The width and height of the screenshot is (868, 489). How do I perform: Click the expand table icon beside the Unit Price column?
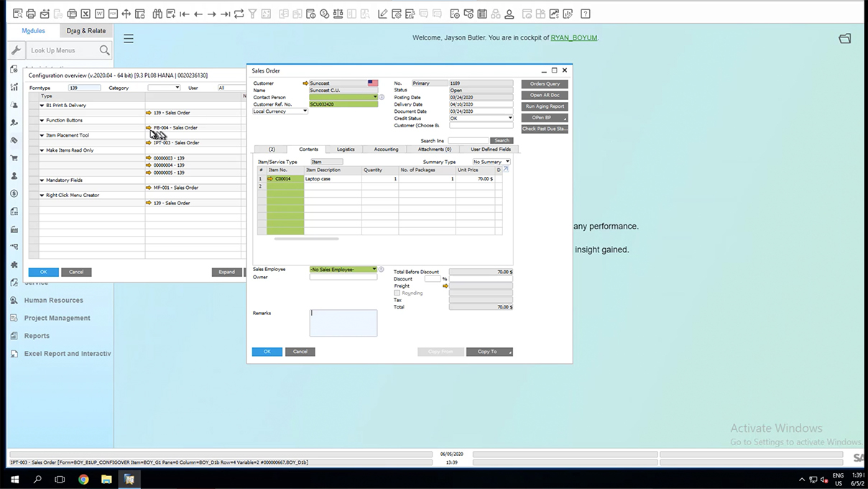[505, 170]
